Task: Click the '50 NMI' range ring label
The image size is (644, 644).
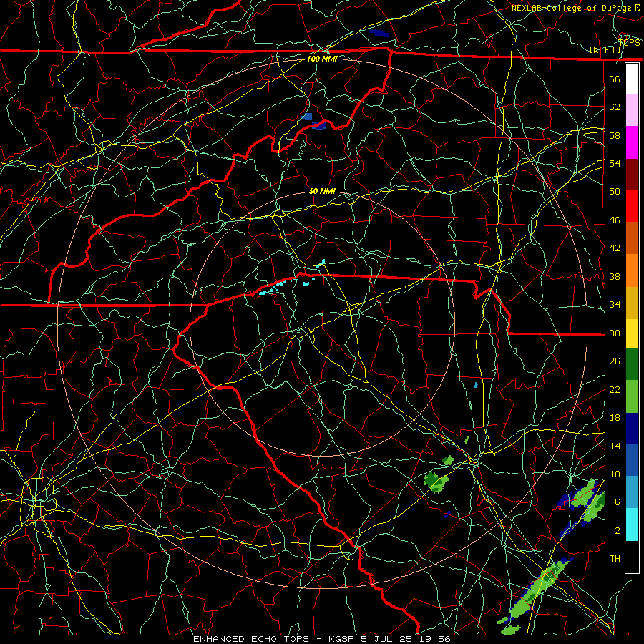Action: click(x=322, y=191)
